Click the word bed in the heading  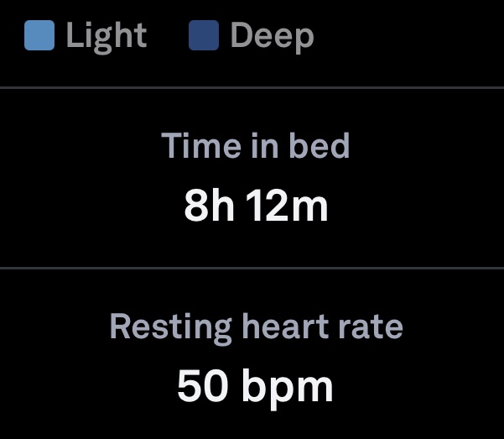(319, 146)
